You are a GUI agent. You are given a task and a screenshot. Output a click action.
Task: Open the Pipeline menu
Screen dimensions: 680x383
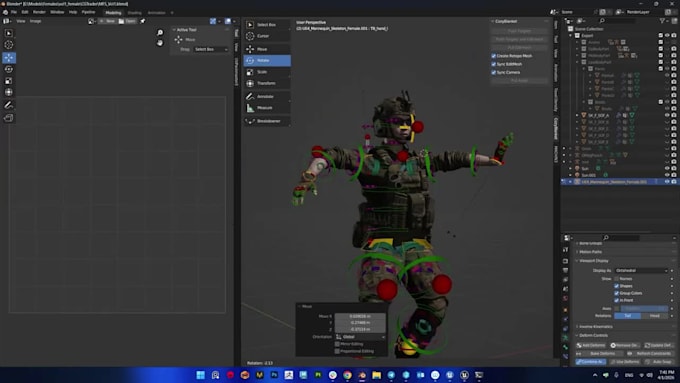pyautogui.click(x=88, y=12)
